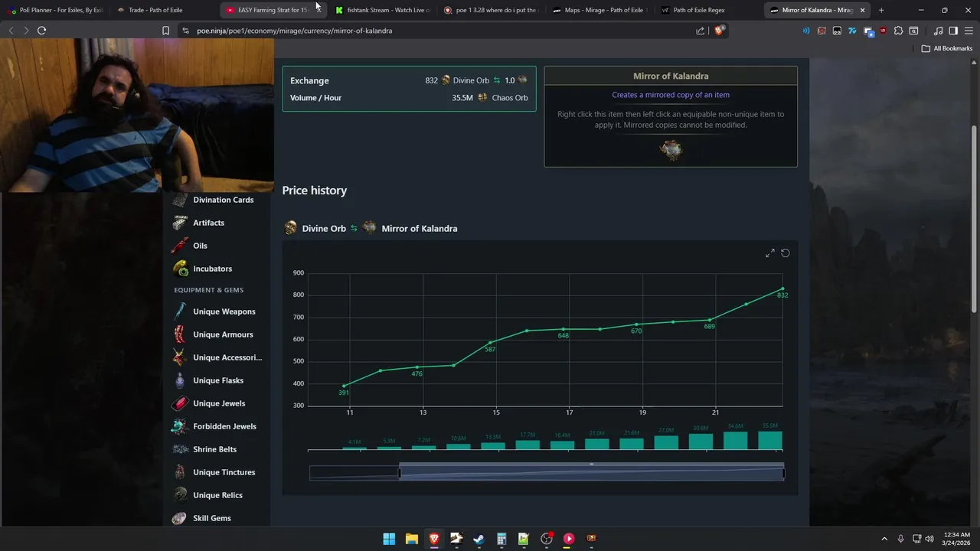Toggle the Brave sidebar panel icon
This screenshot has width=980, height=551.
[x=953, y=31]
